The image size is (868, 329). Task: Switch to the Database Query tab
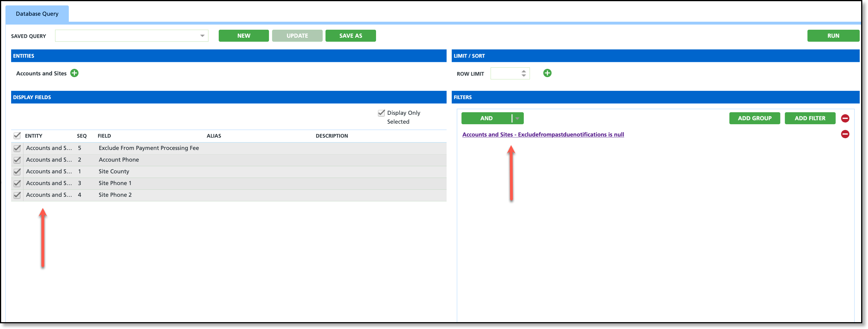[x=37, y=14]
